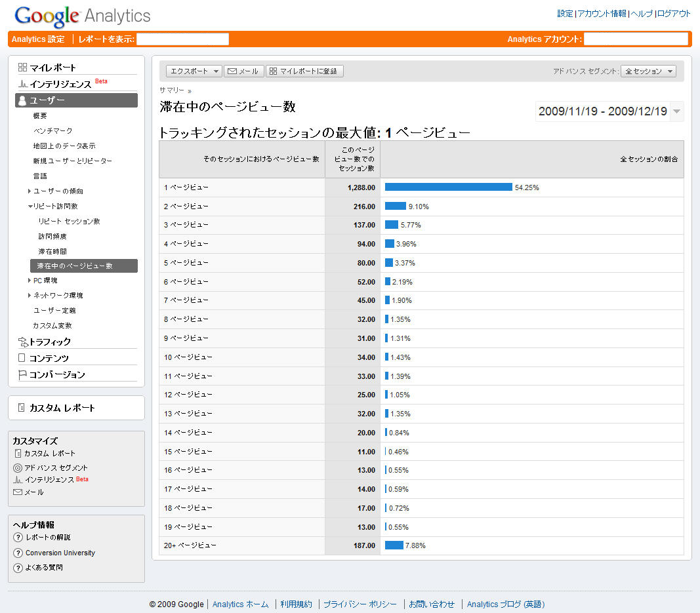Click the ユーザー person icon in sidebar
Screen dimensions: 700x613
[22, 101]
